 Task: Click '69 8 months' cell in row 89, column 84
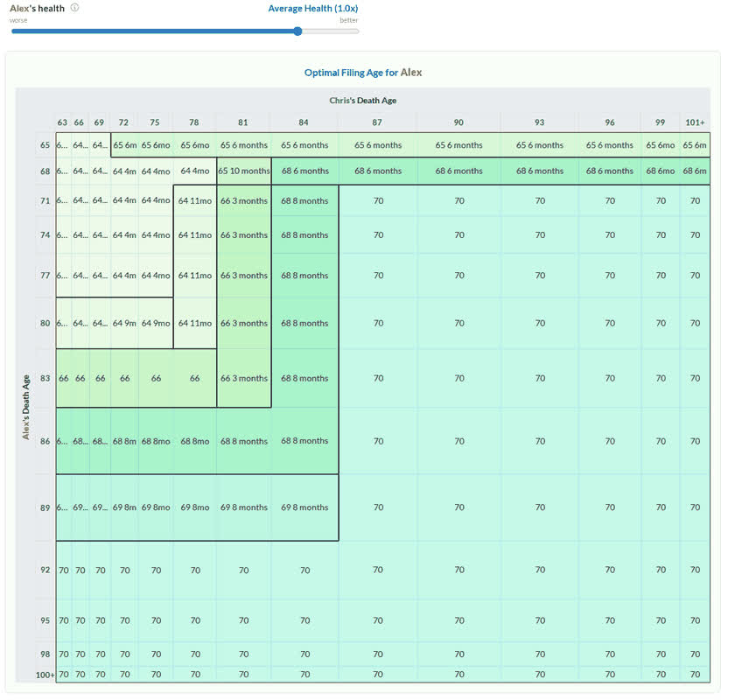[304, 507]
